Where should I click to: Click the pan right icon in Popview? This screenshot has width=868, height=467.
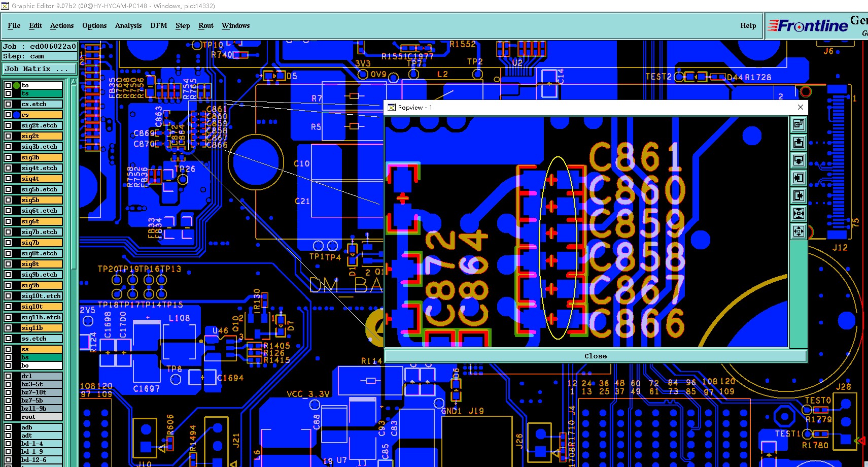798,196
